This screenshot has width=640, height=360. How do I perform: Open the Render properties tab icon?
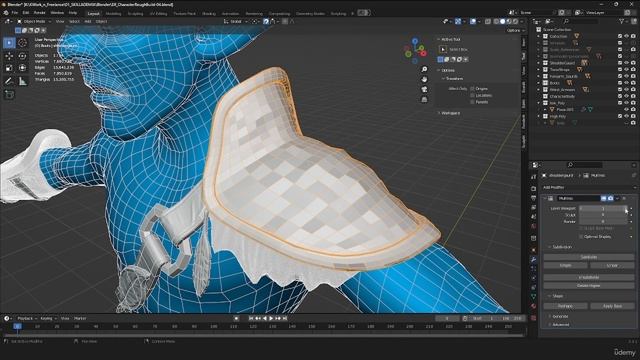point(533,189)
